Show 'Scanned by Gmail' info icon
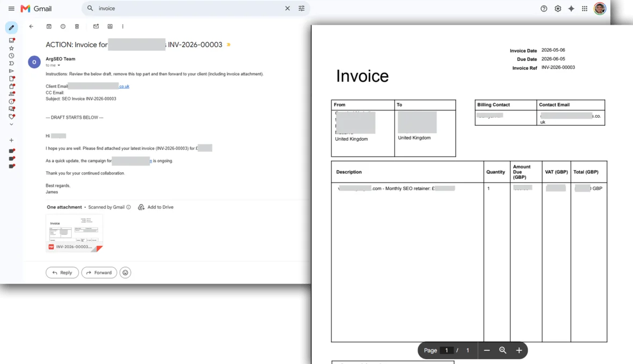Screen dimensions: 633x364 coord(128,207)
